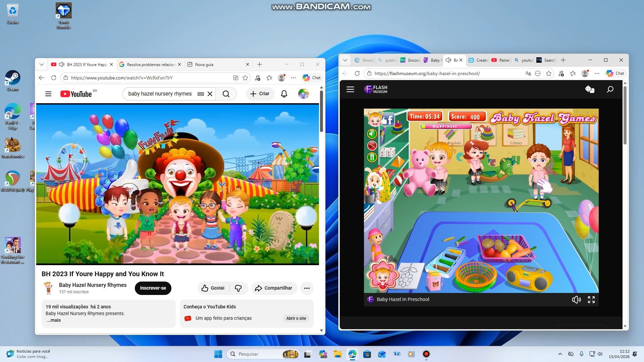Enter fullscreen for Baby Hazel game

pos(591,300)
